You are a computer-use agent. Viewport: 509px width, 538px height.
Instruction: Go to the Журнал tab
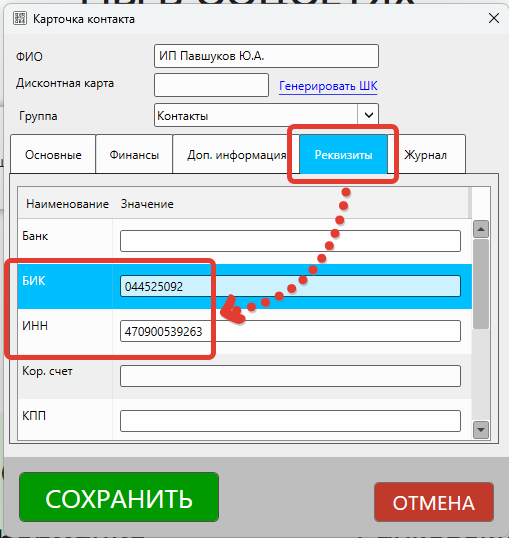pos(426,155)
